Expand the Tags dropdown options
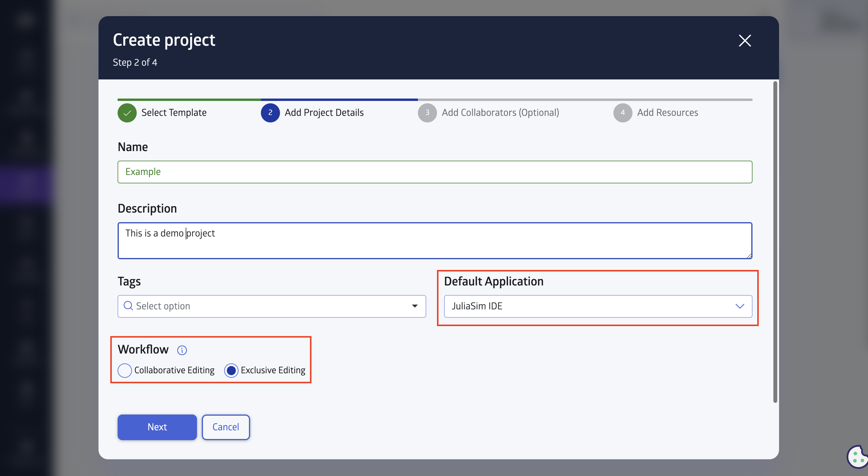This screenshot has height=476, width=868. point(415,305)
